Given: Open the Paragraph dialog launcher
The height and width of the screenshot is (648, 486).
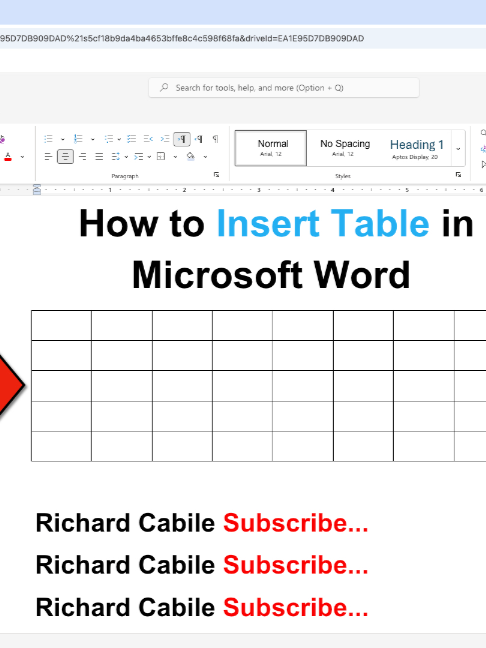Looking at the screenshot, I should coord(216,175).
